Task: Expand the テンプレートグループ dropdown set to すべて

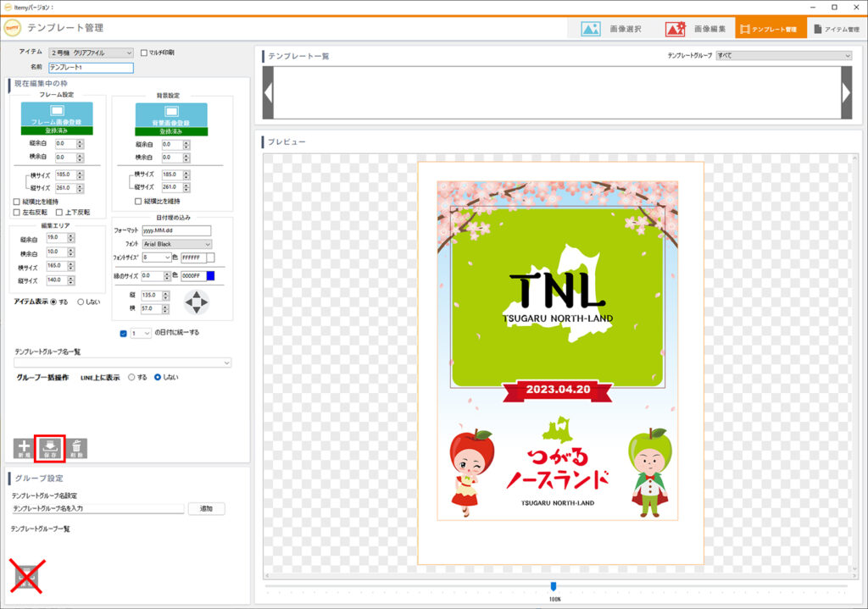Action: click(783, 56)
